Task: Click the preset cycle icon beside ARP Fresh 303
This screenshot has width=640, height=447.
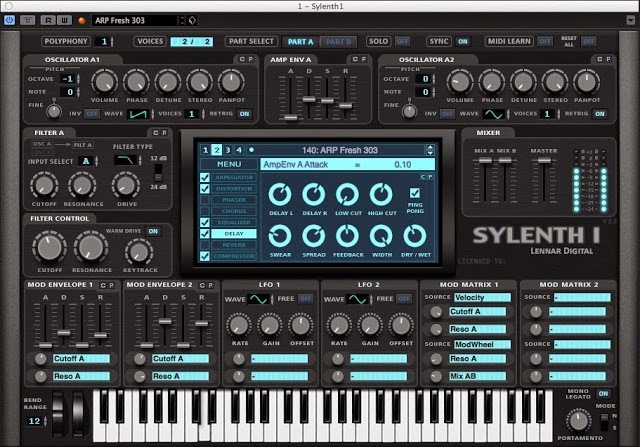Action: point(192,20)
